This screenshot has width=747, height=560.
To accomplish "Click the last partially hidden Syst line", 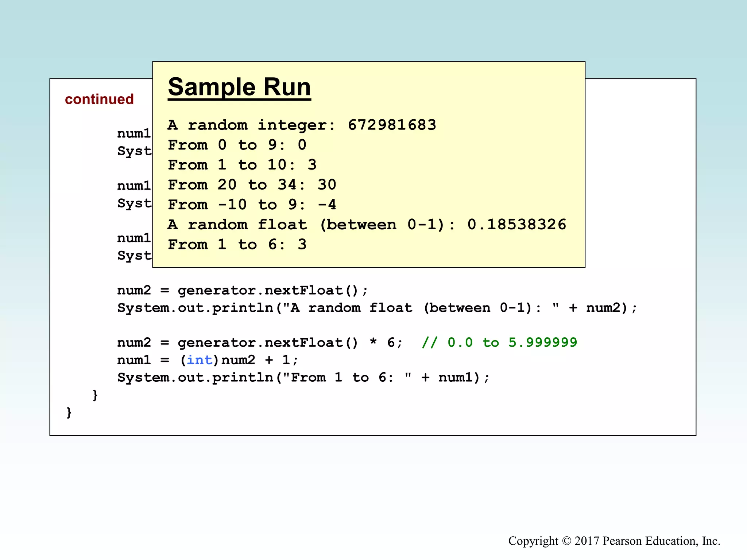I will pyautogui.click(x=134, y=256).
